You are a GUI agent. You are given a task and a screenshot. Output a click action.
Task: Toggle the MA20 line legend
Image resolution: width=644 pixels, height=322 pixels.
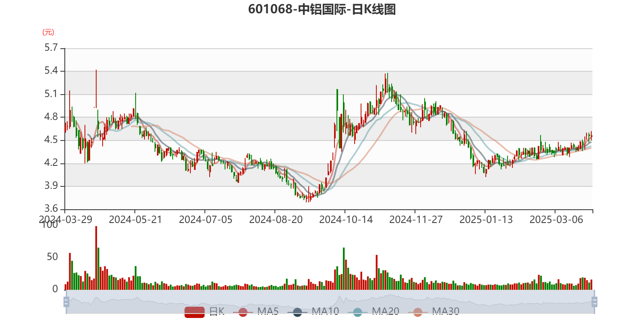374,312
